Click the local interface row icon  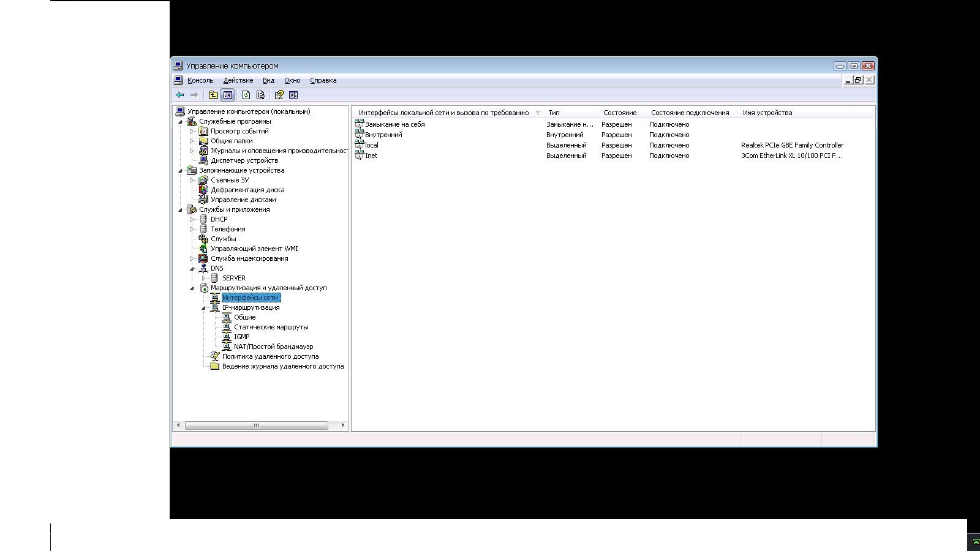coord(360,145)
